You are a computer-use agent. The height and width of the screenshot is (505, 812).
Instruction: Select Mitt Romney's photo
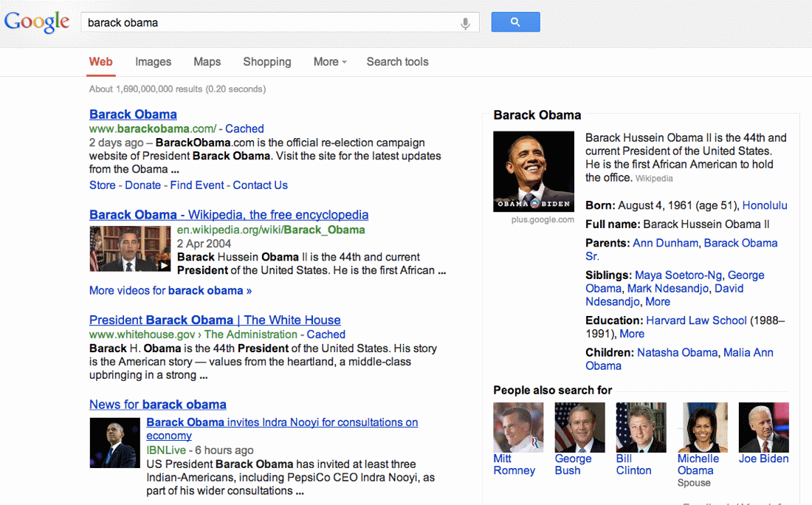click(518, 427)
